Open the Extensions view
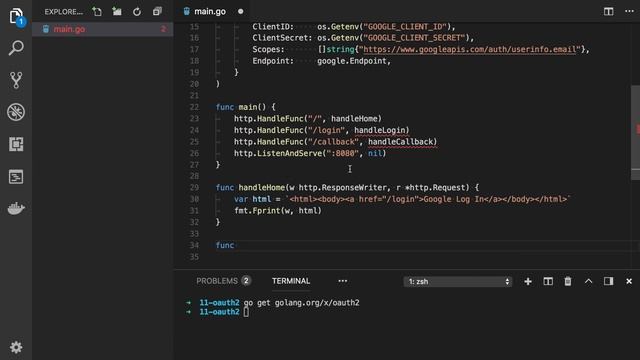Screen dimensions: 640x360 click(x=16, y=144)
